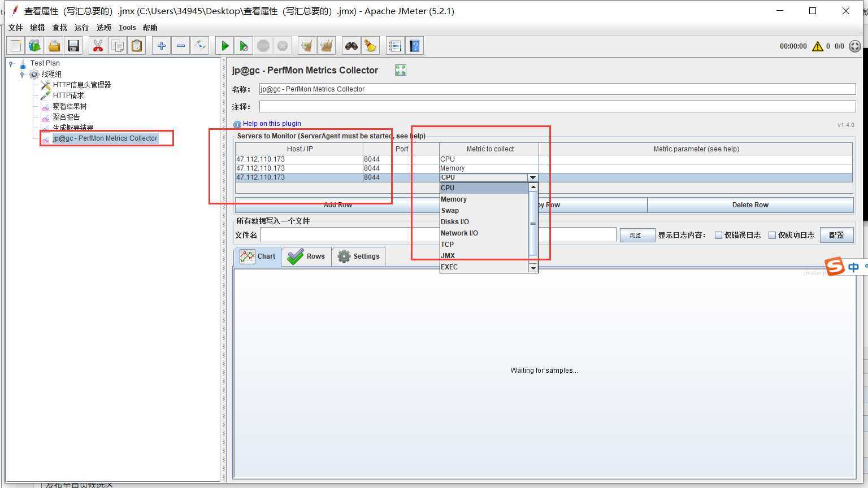Expand all nodes with plus icon
This screenshot has height=488, width=868.
(x=162, y=46)
